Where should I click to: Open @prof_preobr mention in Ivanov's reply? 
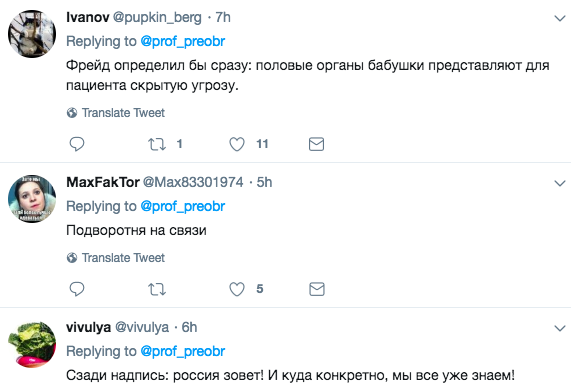[x=182, y=42]
